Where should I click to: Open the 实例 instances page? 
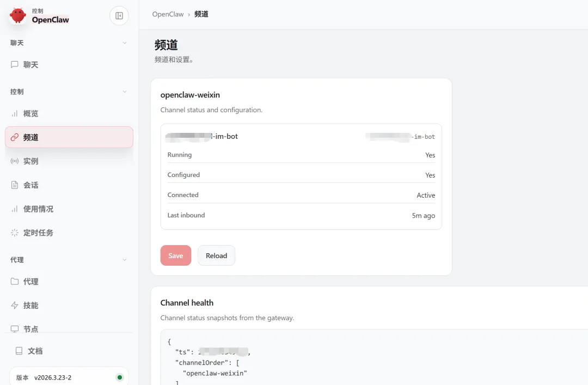pos(69,161)
